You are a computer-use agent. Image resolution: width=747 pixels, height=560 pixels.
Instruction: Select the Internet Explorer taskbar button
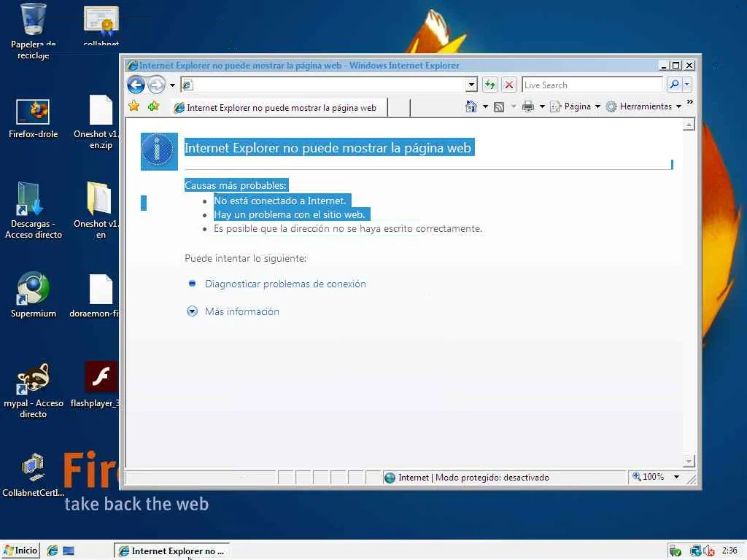pos(171,551)
